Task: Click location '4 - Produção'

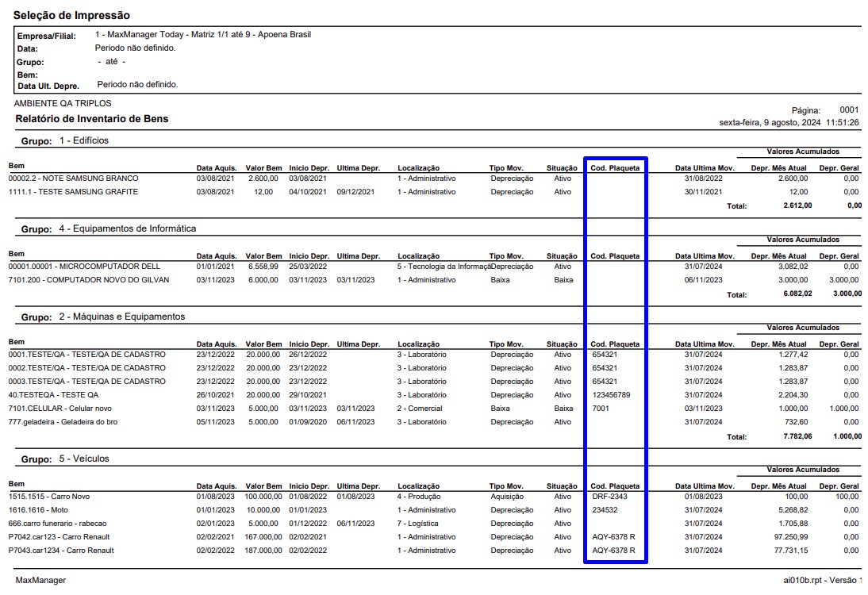Action: 418,497
